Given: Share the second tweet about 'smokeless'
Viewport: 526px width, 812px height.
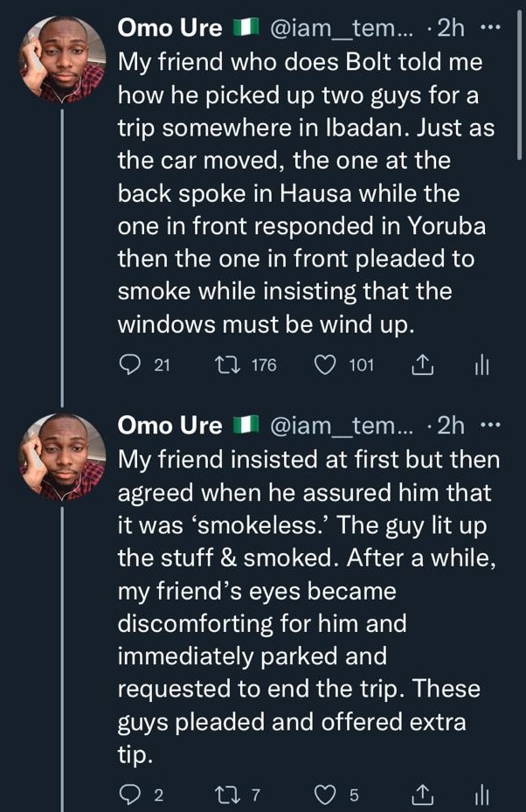Looking at the screenshot, I should [422, 794].
